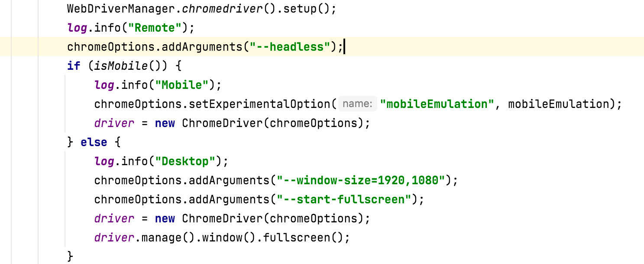This screenshot has height=264, width=644.
Task: Click chromeOptions on the "--headless" line
Action: pos(111,47)
